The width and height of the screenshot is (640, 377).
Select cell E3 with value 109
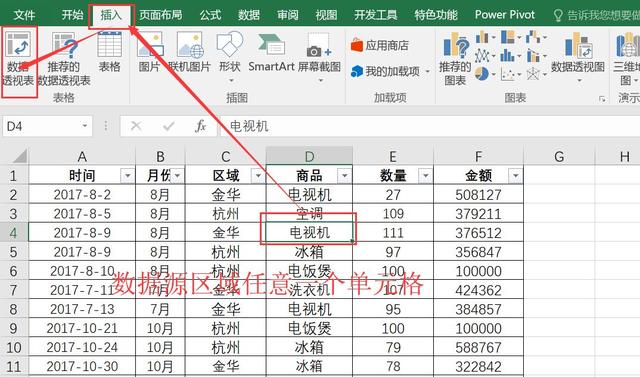click(393, 213)
